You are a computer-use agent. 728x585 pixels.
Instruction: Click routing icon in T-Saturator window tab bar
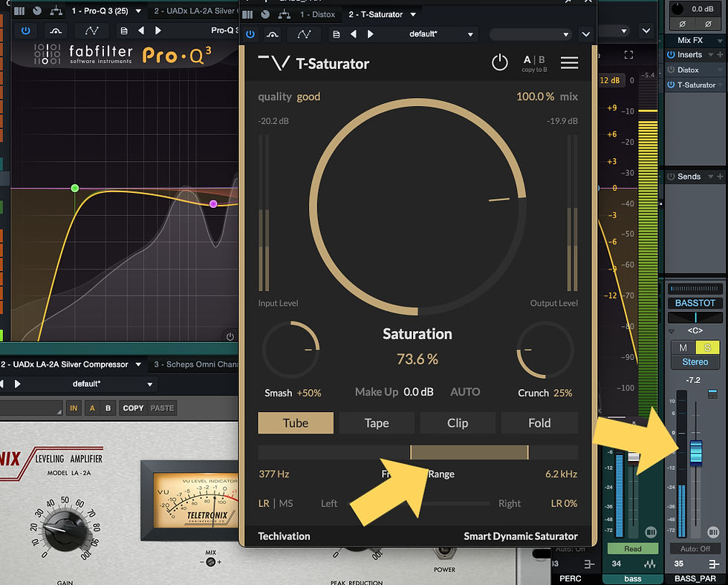tap(284, 14)
